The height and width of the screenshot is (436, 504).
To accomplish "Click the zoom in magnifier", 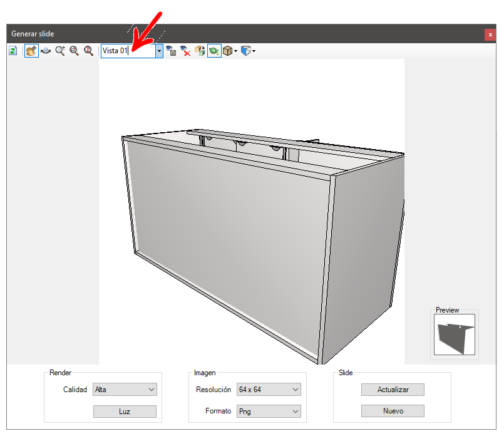I will point(60,51).
